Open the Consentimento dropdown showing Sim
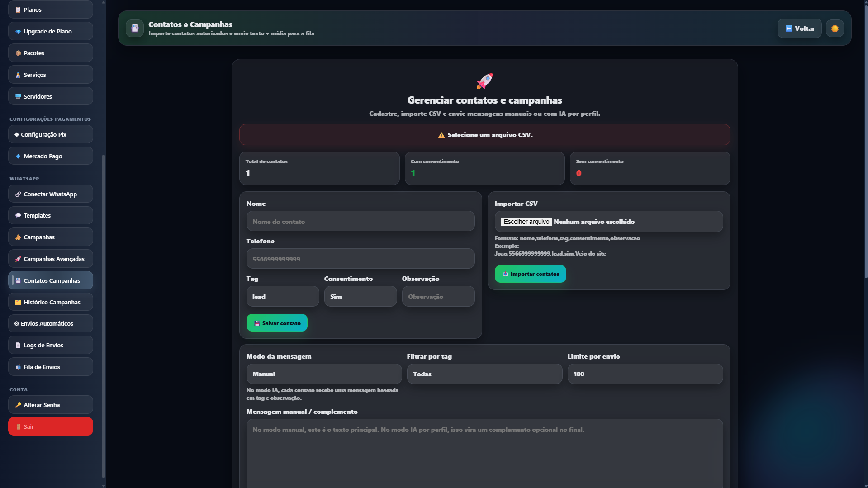Viewport: 868px width, 488px height. [x=360, y=296]
